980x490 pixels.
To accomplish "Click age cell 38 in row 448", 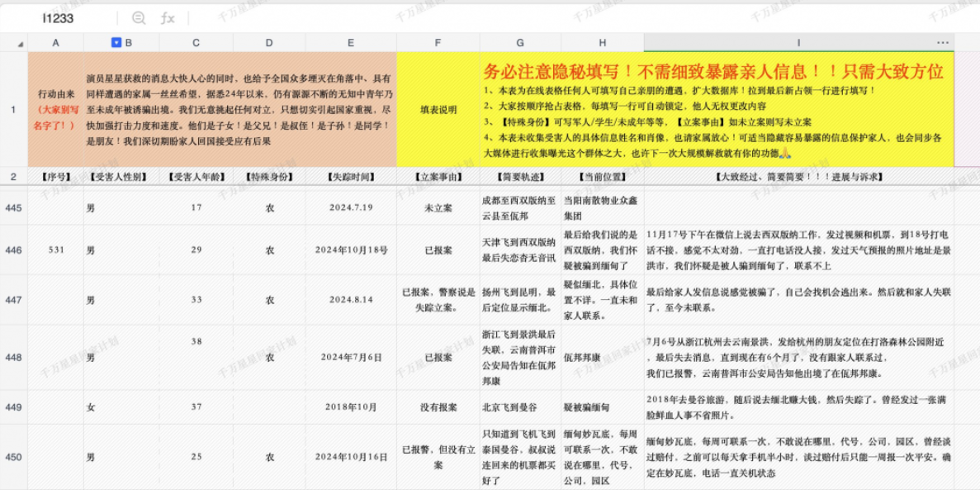I will (x=196, y=357).
